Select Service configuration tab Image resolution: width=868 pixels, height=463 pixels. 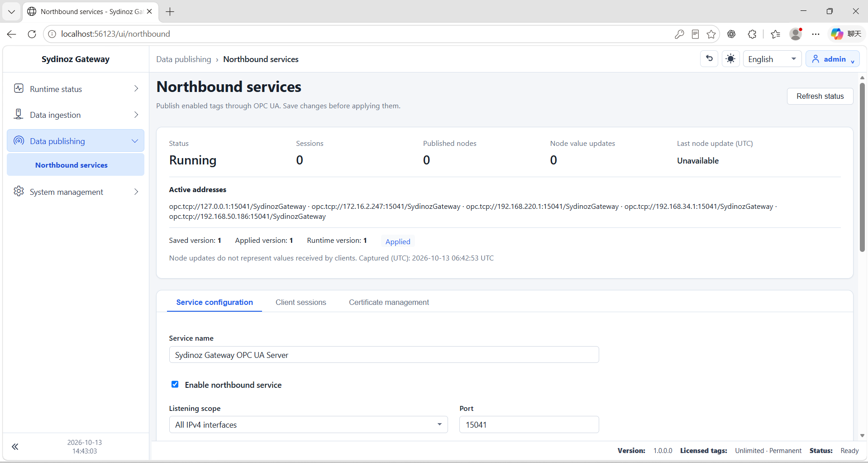click(x=215, y=302)
